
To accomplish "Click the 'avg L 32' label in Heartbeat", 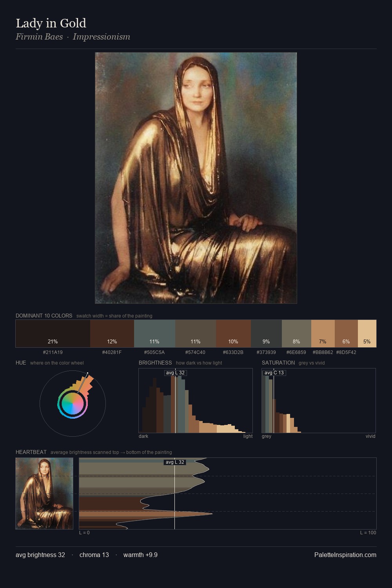I will [x=175, y=462].
